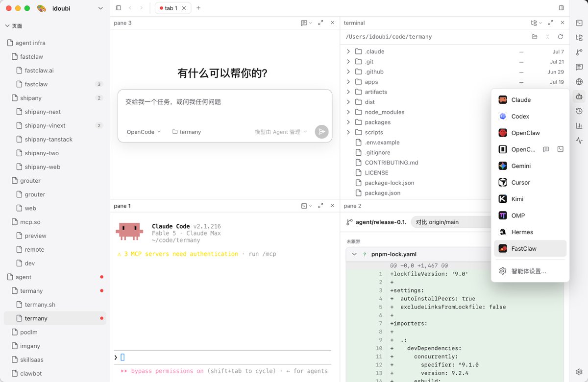Image resolution: width=588 pixels, height=382 pixels.
Task: Click the termany folder button in chat box
Action: (x=187, y=132)
